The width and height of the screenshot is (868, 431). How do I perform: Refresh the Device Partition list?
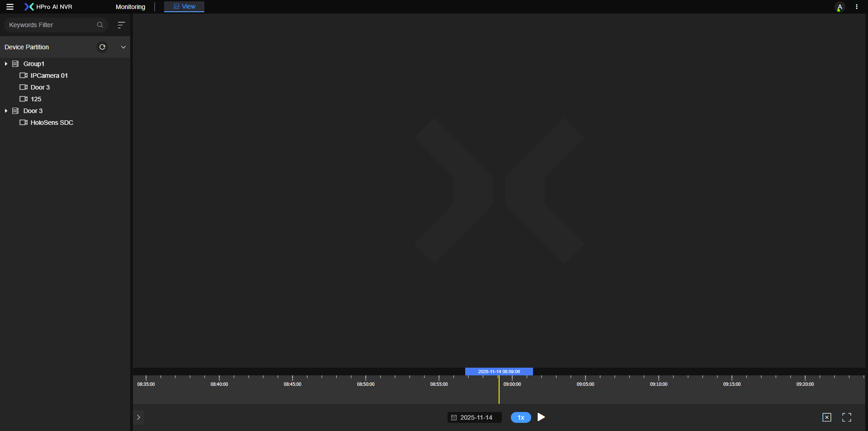[x=102, y=47]
